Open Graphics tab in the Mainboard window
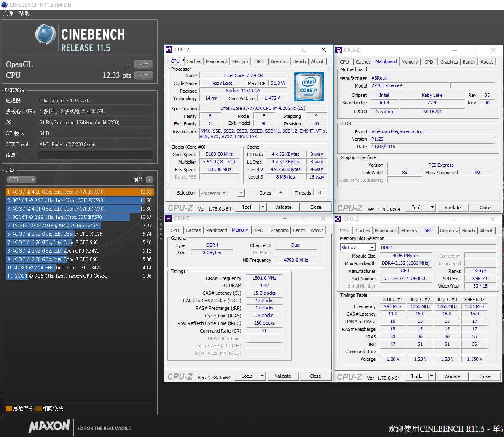This screenshot has height=437, width=504. tap(449, 61)
